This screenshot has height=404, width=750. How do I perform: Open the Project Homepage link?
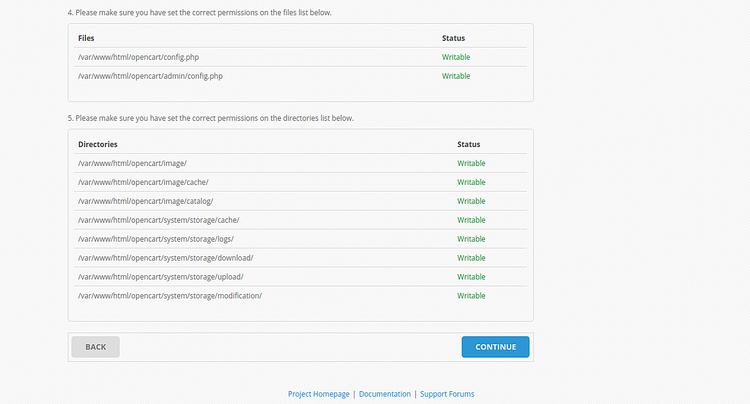pyautogui.click(x=319, y=394)
